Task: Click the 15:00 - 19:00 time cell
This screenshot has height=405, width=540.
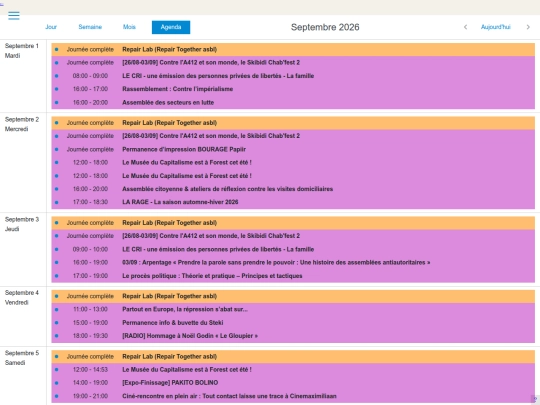Action: pos(90,323)
